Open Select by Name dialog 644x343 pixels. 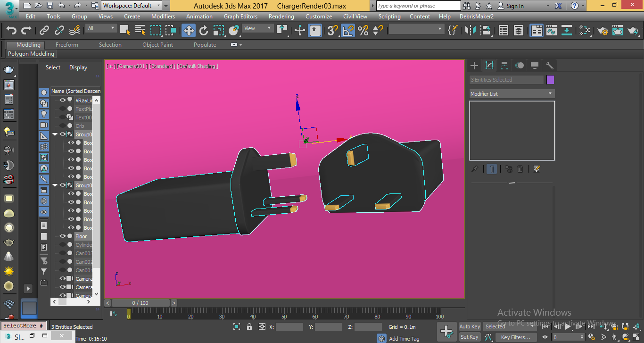click(x=140, y=31)
